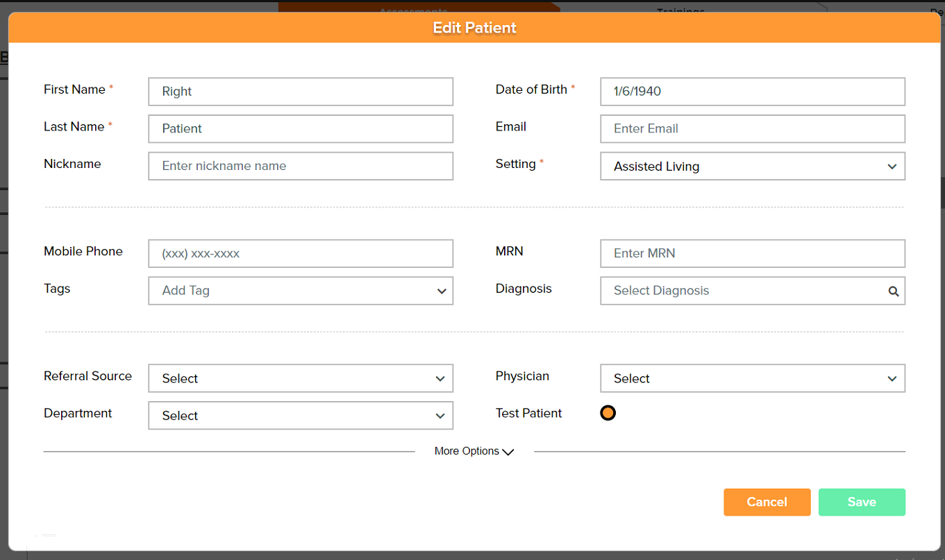The height and width of the screenshot is (560, 945).
Task: Expand More Options section
Action: click(474, 451)
